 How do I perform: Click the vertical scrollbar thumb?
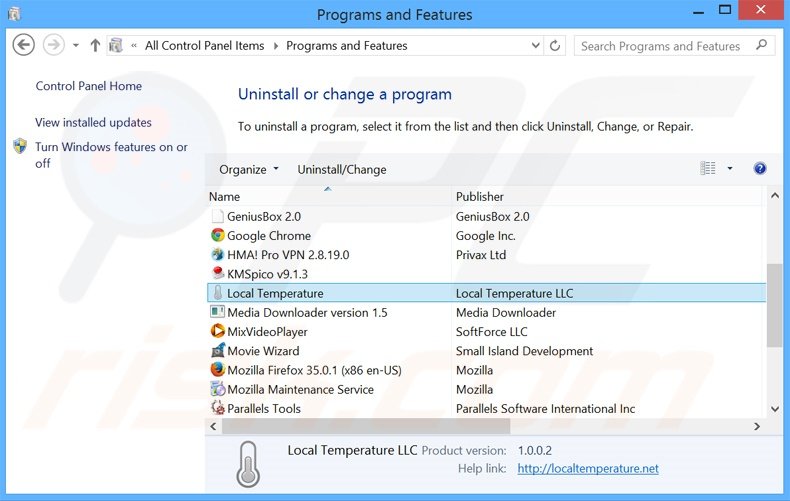pyautogui.click(x=775, y=305)
